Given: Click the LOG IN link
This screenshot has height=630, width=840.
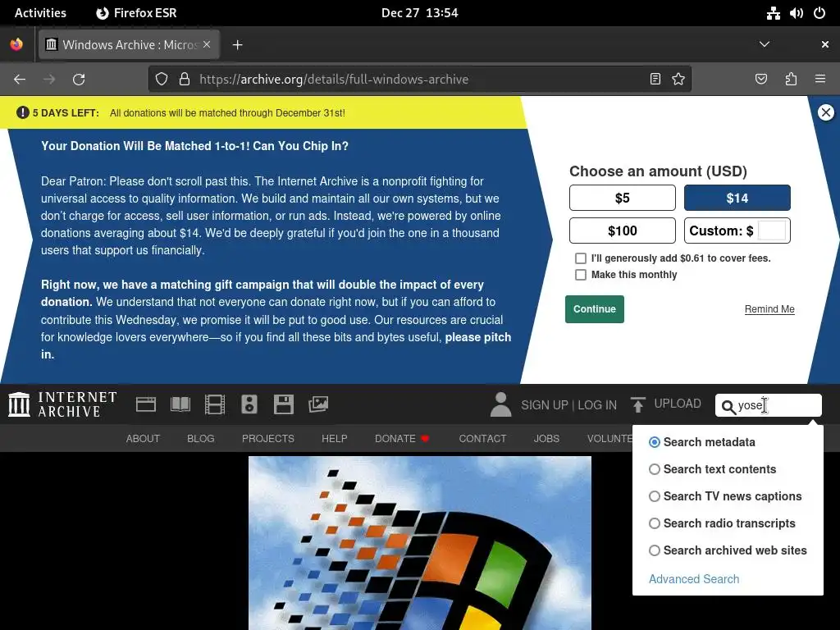Looking at the screenshot, I should (x=597, y=405).
